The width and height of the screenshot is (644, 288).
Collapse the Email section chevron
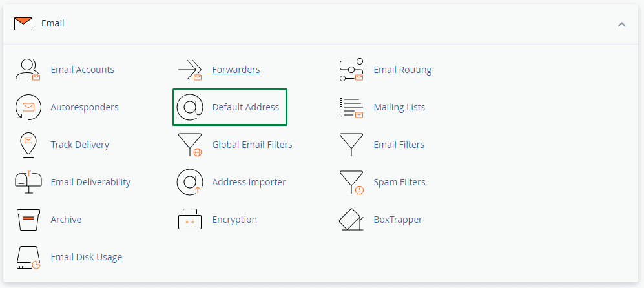click(x=622, y=25)
